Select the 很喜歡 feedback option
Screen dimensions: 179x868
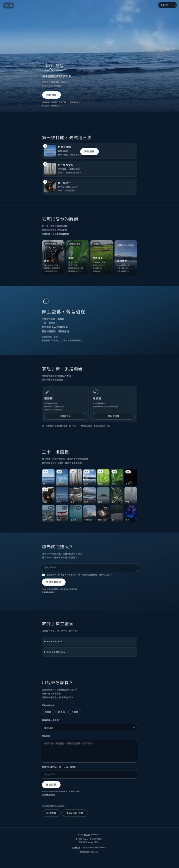pyautogui.click(x=48, y=712)
